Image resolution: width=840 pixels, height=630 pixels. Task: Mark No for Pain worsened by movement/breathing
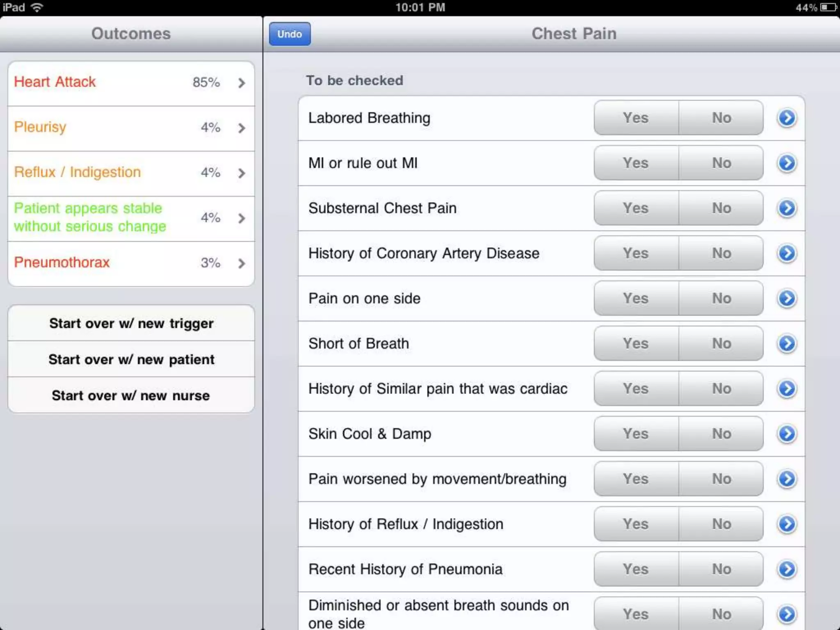click(721, 479)
